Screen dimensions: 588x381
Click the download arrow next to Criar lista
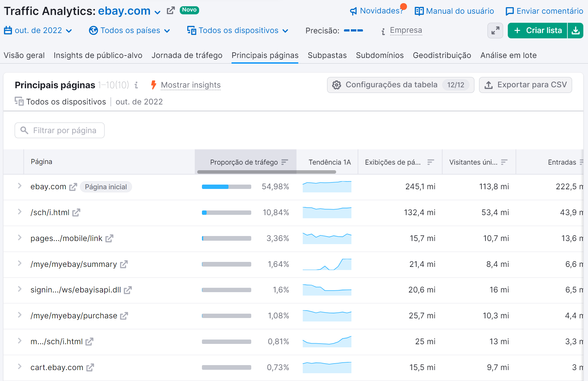click(x=576, y=31)
